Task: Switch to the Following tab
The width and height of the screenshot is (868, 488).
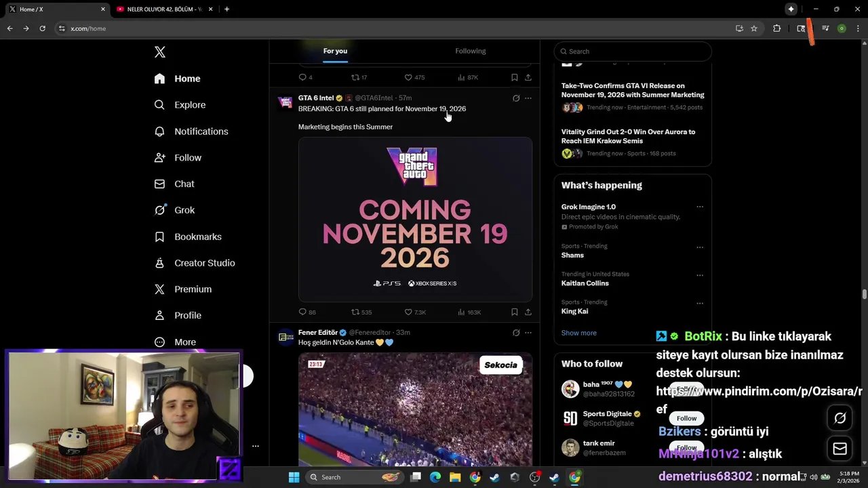Action: [471, 51]
